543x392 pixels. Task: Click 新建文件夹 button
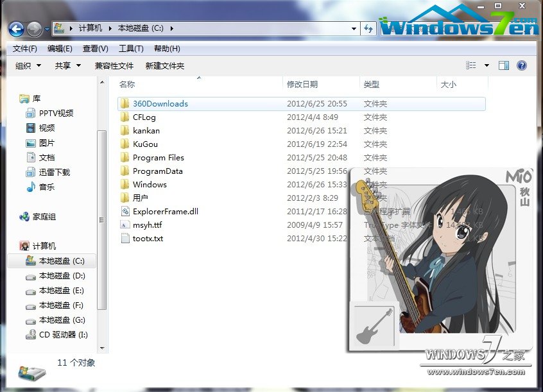pyautogui.click(x=165, y=66)
